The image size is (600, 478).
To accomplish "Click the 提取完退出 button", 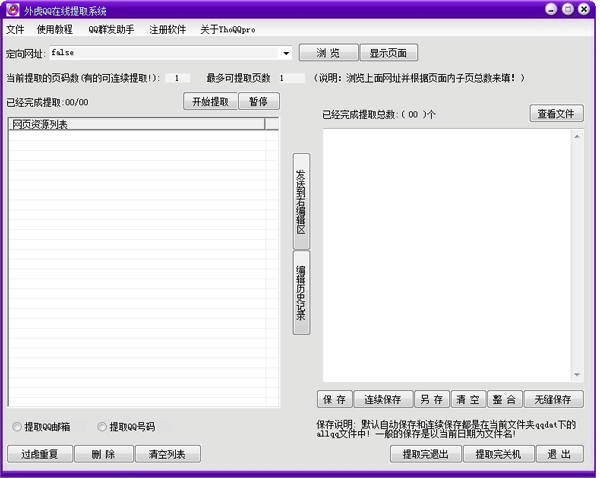I will click(x=426, y=454).
